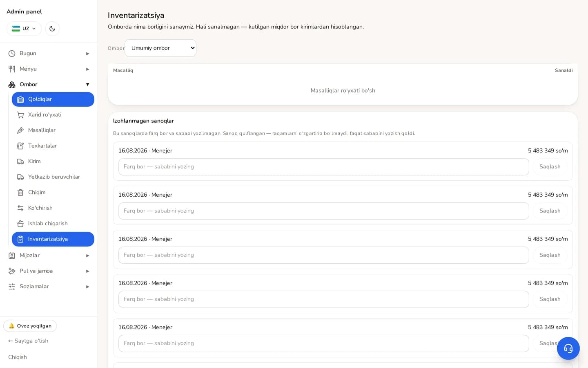
Task: Focus the second Farq bor reason field
Action: click(x=323, y=211)
